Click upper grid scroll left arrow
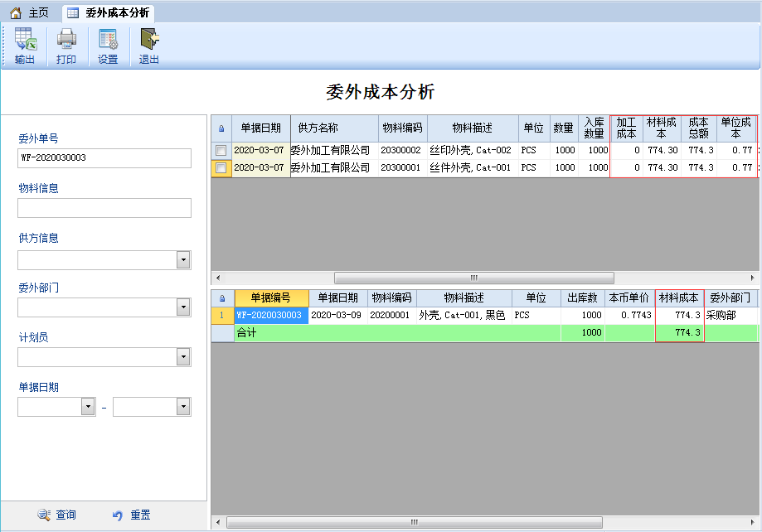The width and height of the screenshot is (762, 532). pyautogui.click(x=218, y=278)
